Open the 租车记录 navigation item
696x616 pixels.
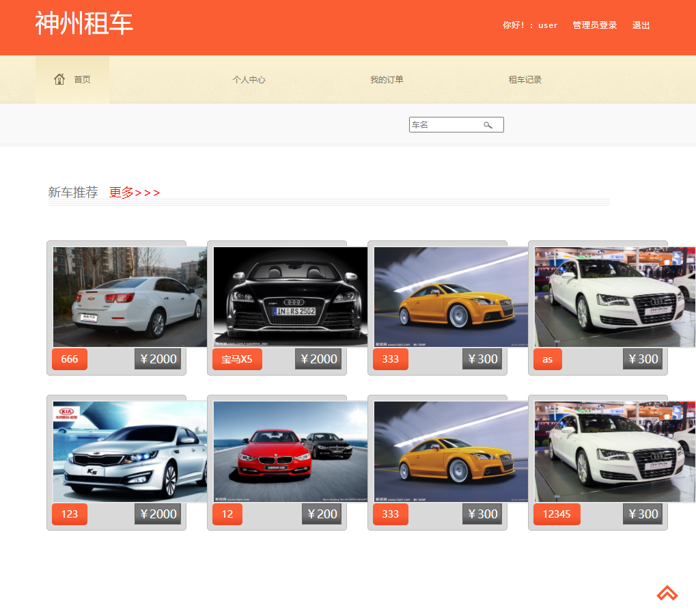pos(525,79)
